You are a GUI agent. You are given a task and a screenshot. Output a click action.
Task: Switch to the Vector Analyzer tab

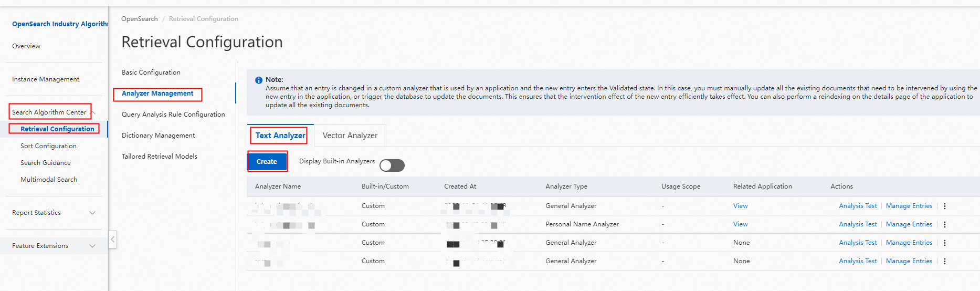[x=350, y=136]
